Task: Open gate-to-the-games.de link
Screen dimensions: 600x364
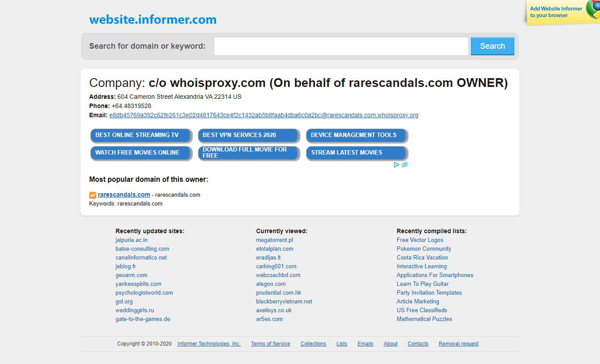Action: click(x=143, y=319)
